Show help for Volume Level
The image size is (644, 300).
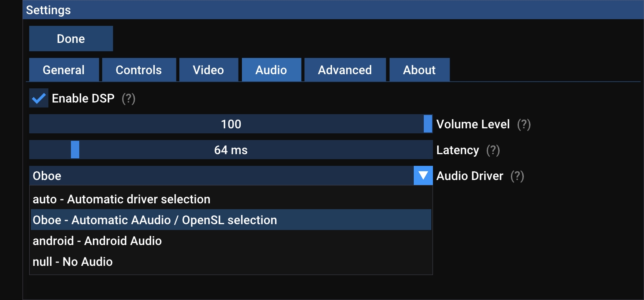point(524,125)
